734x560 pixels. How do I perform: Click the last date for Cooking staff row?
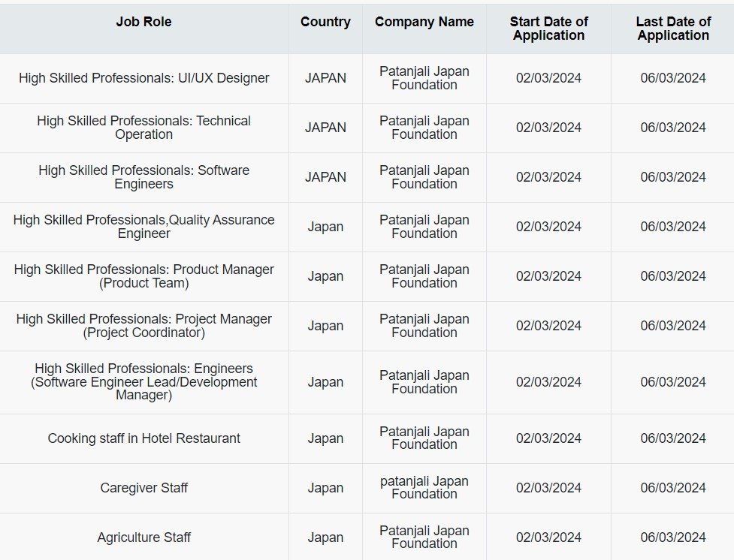(673, 438)
